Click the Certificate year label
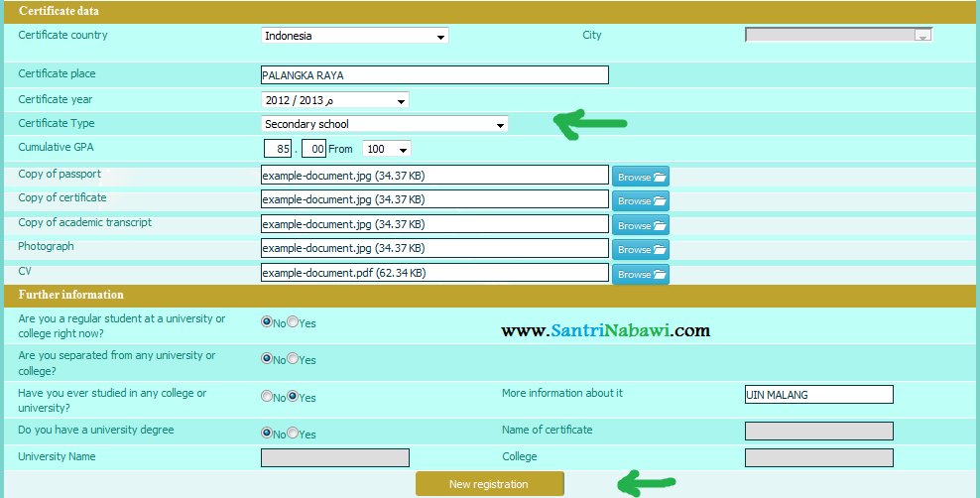Viewport: 980px width, 498px height. [x=55, y=99]
